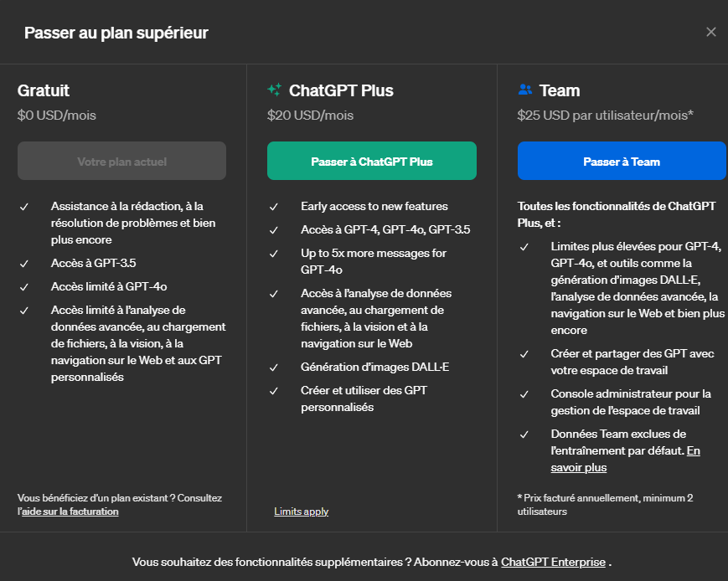Viewport: 728px width, 581px height.
Task: Click checkmark beside Limites plus élevées
Action: pos(524,247)
